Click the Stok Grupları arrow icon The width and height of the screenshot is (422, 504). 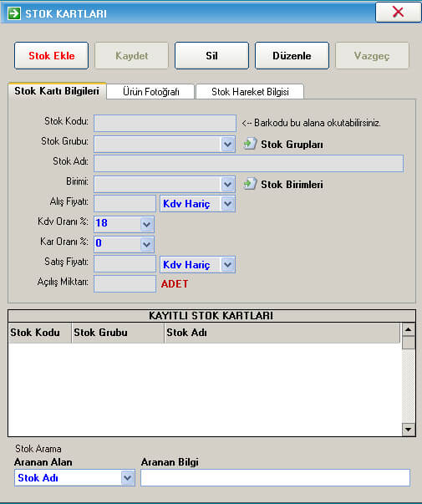pyautogui.click(x=250, y=144)
